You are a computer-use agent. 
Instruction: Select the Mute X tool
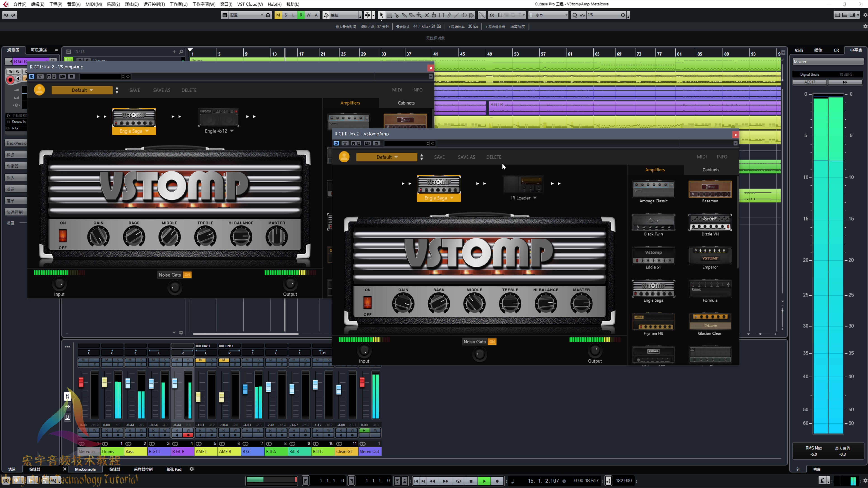[x=427, y=15]
